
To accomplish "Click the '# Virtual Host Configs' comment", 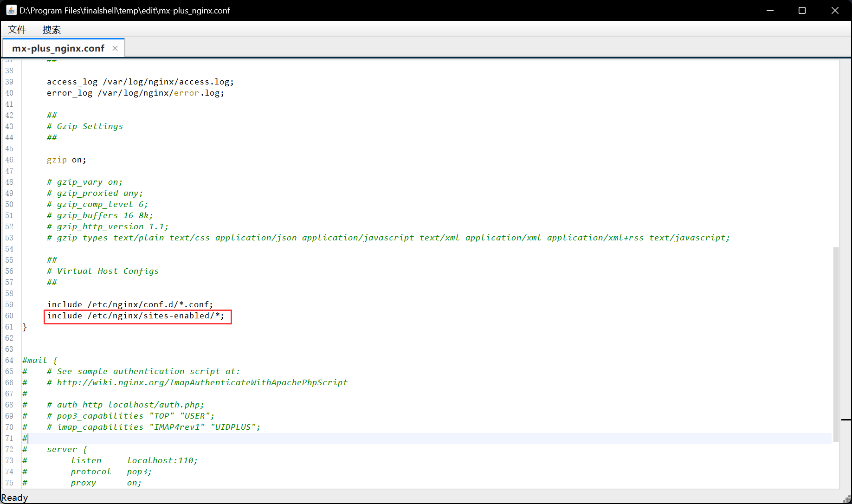I will pyautogui.click(x=103, y=271).
